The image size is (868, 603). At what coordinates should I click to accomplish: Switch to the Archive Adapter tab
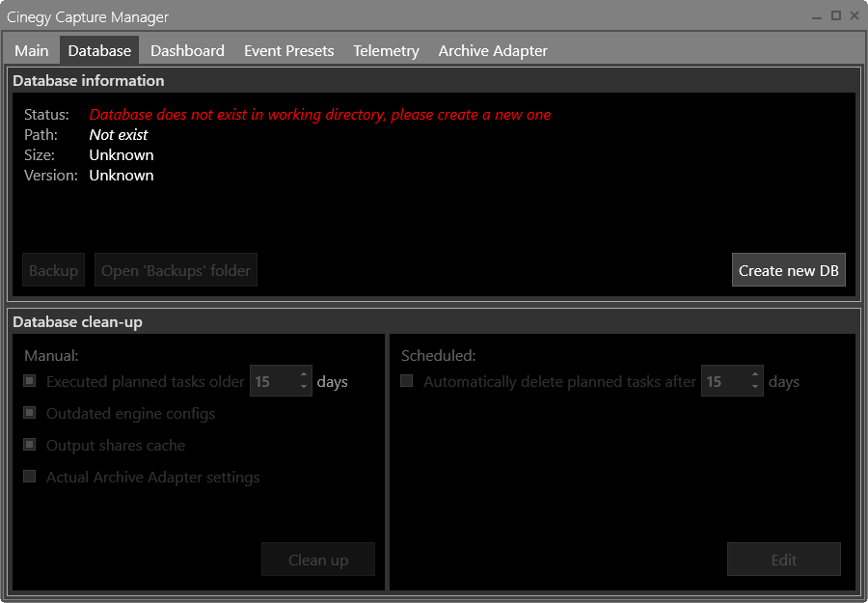pos(492,50)
